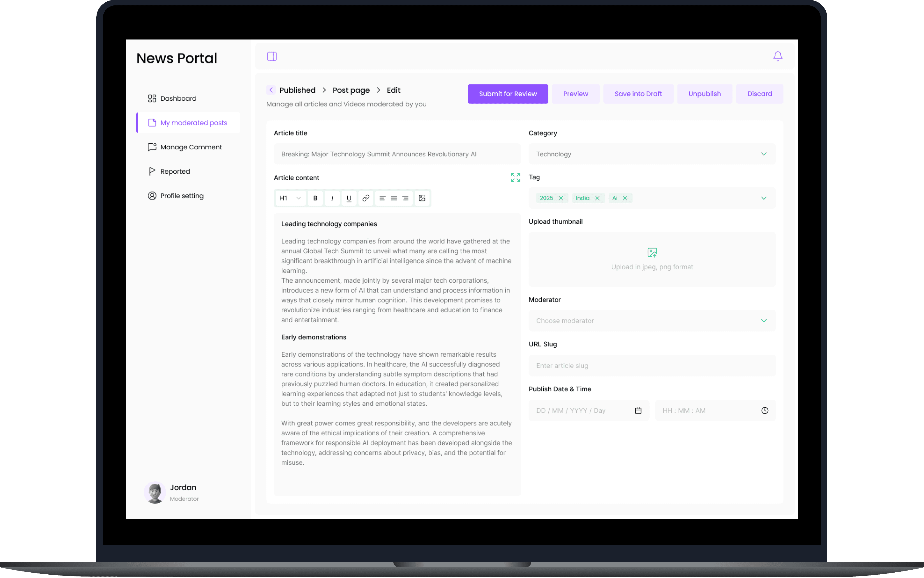
Task: Expand the Category dropdown
Action: [652, 154]
